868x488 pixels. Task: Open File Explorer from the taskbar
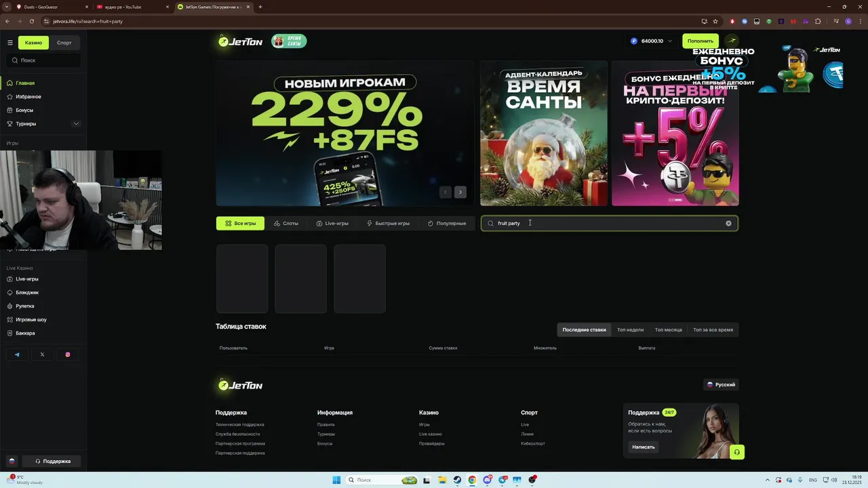click(442, 480)
